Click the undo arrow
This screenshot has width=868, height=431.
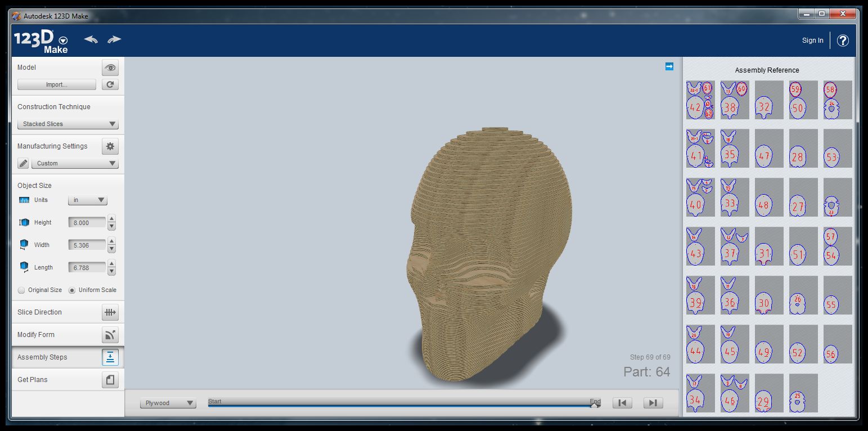(x=91, y=39)
